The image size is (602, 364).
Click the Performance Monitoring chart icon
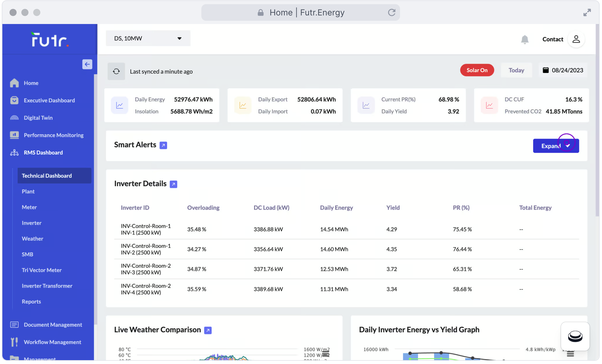pyautogui.click(x=14, y=135)
